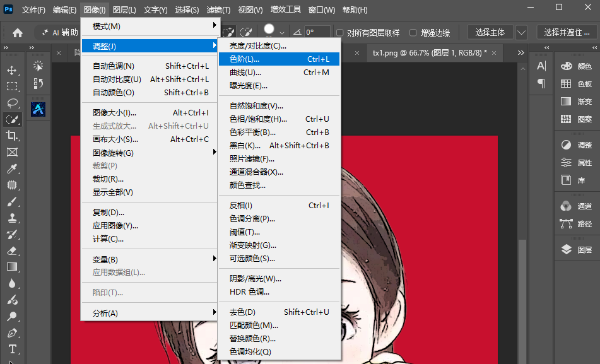Select the Lasso tool
The width and height of the screenshot is (600, 364).
[12, 103]
